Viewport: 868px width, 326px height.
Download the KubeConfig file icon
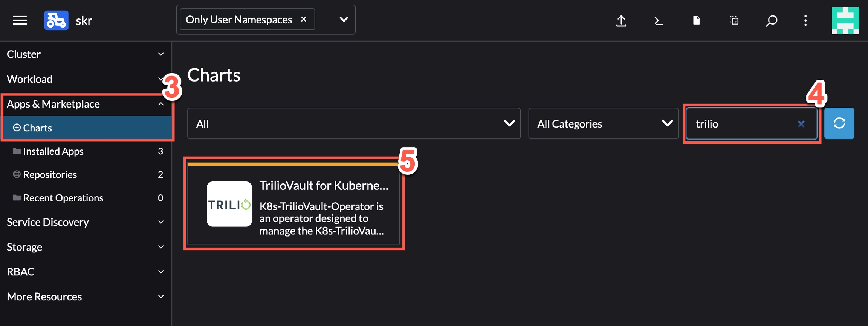[696, 20]
